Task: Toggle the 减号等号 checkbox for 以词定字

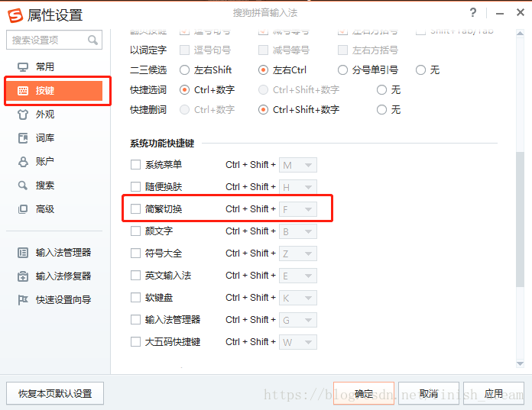Action: [x=263, y=50]
